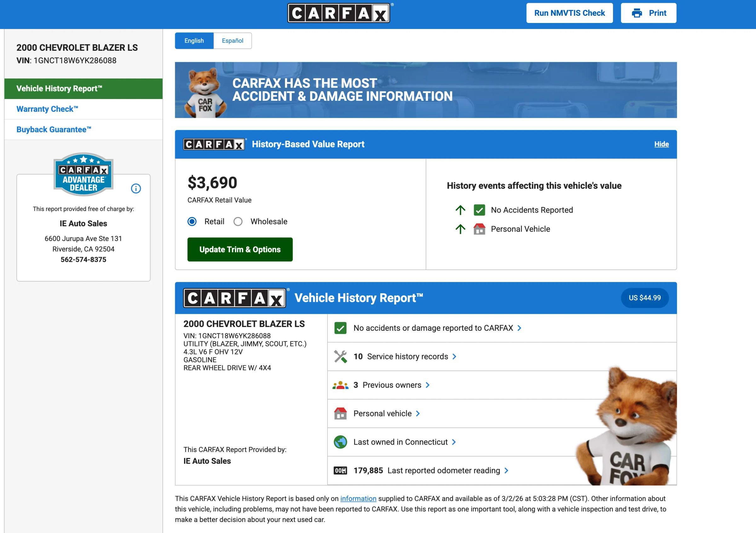756x533 pixels.
Task: Click the Update Trim & Options button
Action: (240, 249)
